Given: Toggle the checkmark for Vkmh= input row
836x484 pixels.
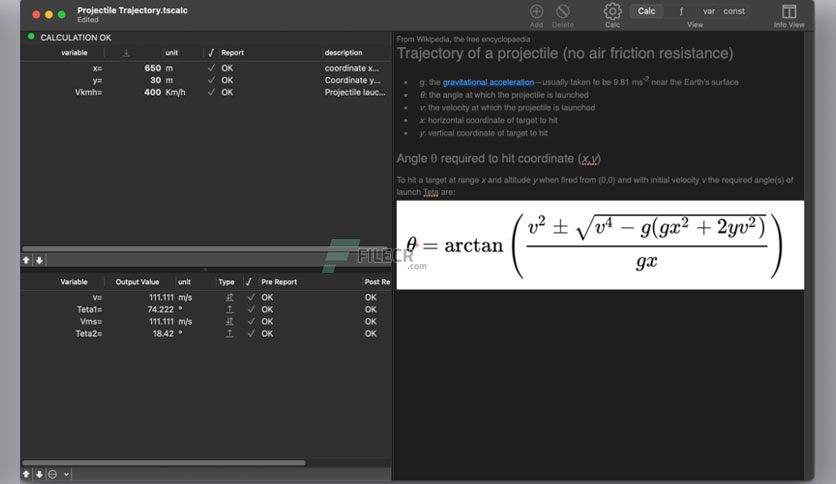Looking at the screenshot, I should pos(211,92).
